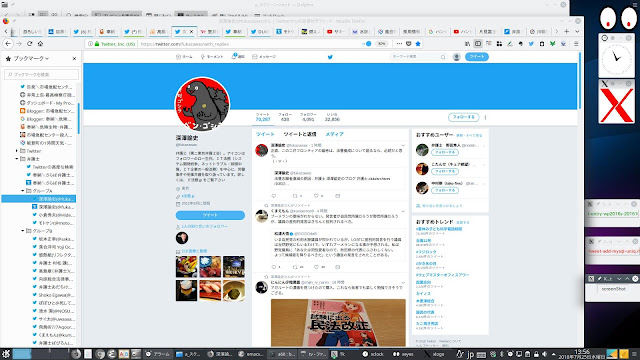The image size is (640, 360).
Task: Open profile more options dots
Action: (x=485, y=117)
